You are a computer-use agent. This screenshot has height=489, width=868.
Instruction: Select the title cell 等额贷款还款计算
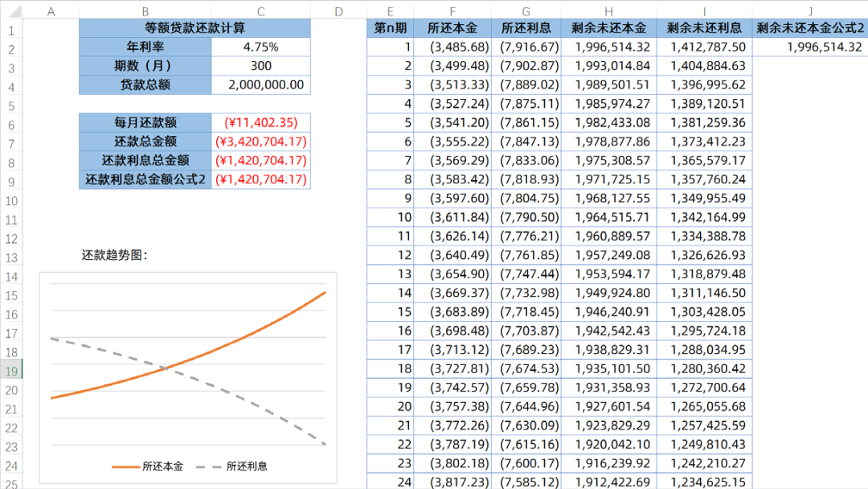pos(194,28)
